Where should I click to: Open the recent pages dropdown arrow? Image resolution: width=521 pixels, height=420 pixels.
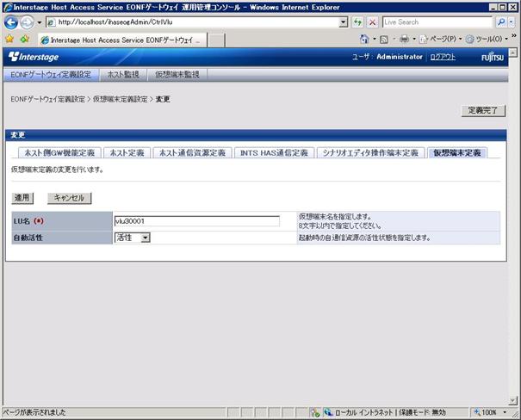pyautogui.click(x=40, y=22)
